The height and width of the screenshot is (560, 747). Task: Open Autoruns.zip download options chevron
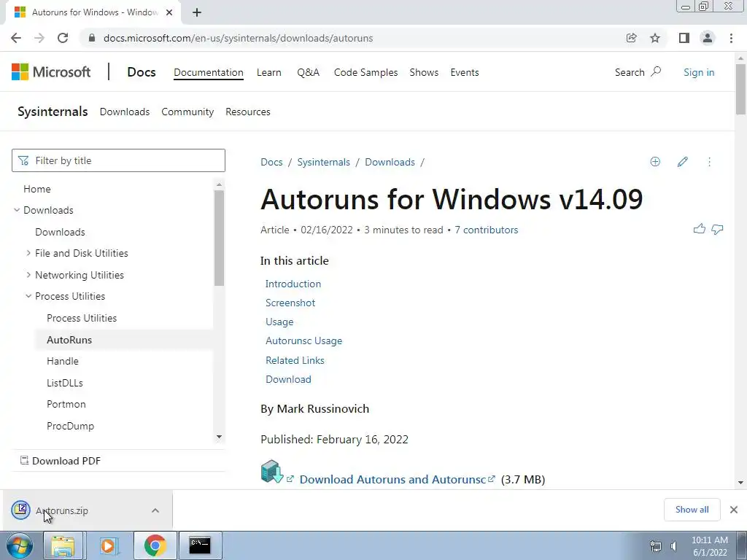click(155, 510)
